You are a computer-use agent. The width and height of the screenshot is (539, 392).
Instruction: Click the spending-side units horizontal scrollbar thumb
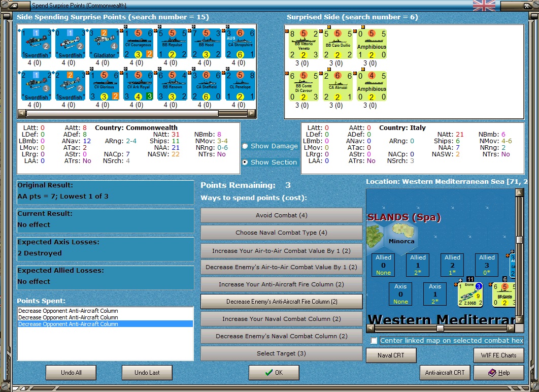point(122,113)
